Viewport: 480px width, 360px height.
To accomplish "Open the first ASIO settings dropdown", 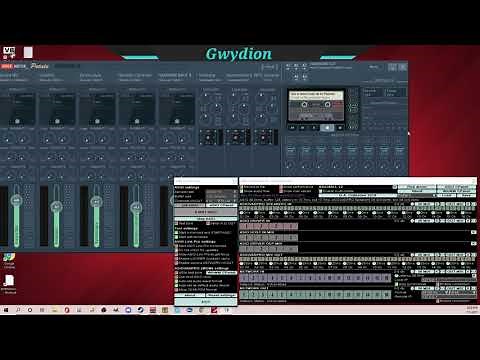I will [x=221, y=192].
